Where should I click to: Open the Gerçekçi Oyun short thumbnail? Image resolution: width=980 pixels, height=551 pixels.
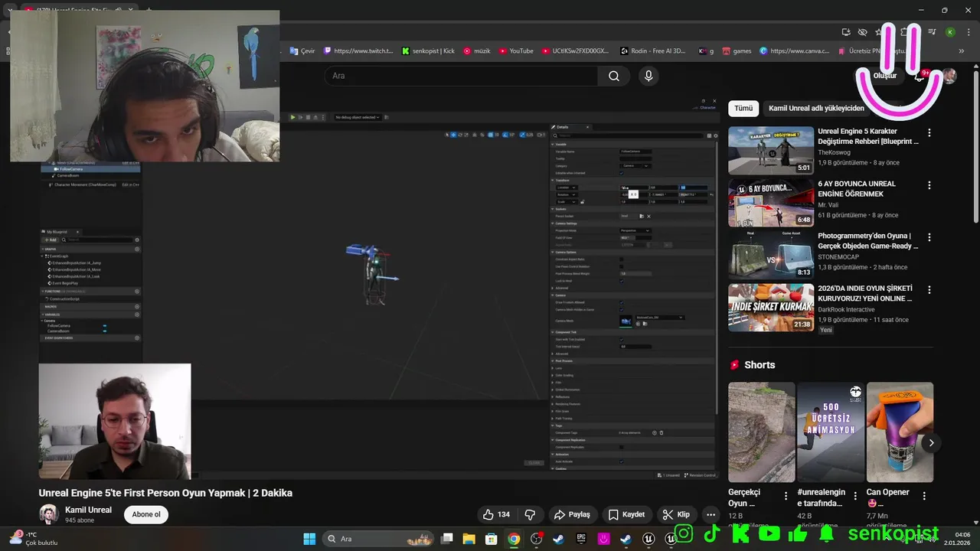coord(762,432)
